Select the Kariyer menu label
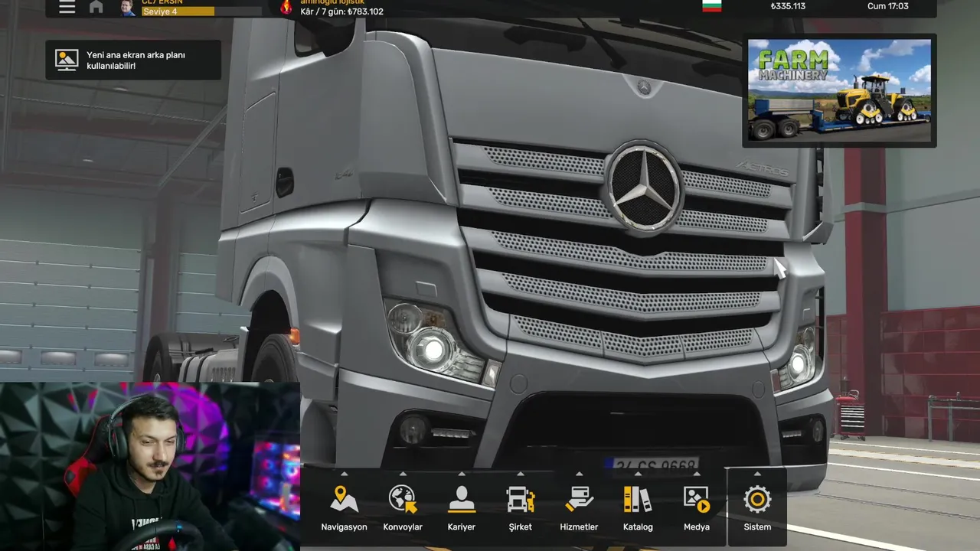The image size is (980, 551). click(x=462, y=527)
